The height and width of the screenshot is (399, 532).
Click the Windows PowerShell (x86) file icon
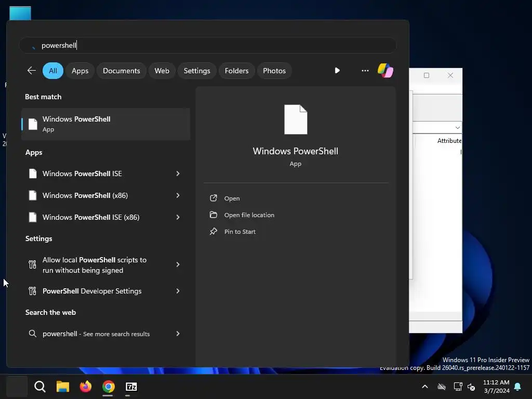(x=33, y=195)
